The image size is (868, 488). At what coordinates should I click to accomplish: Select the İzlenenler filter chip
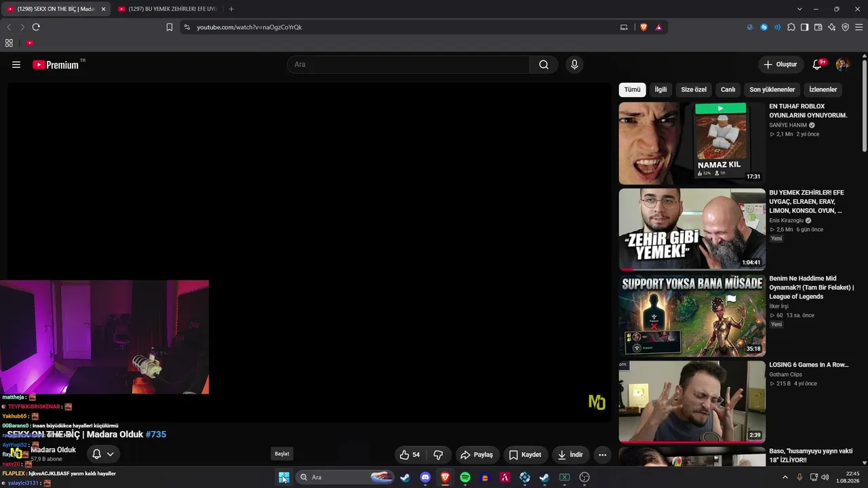(823, 89)
